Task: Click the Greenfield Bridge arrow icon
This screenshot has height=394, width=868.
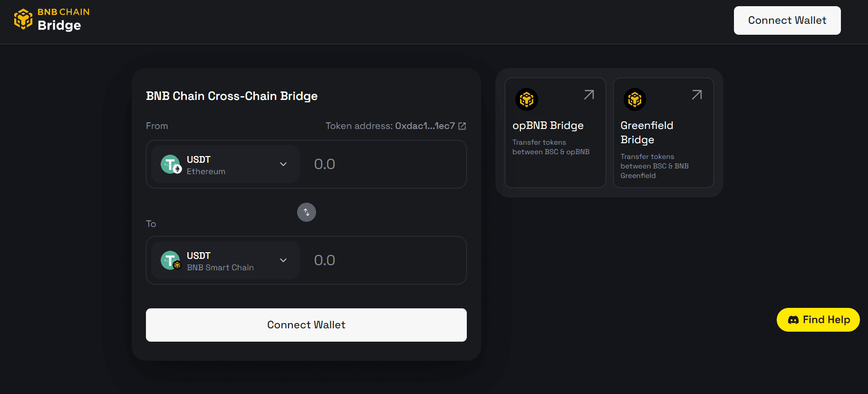Action: click(x=697, y=95)
